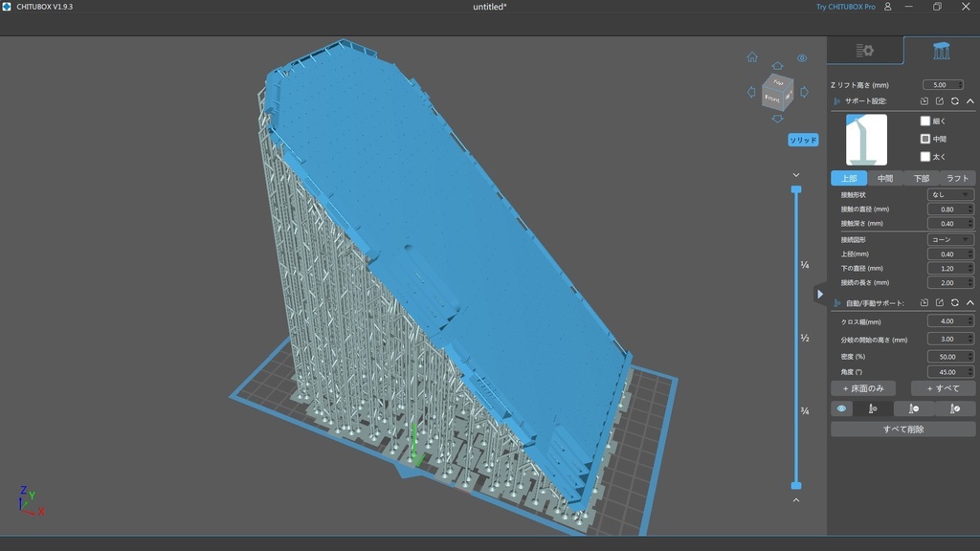Viewport: 980px width, 551px height.
Task: Adjust the 接続の長さ stepper at 2.00
Action: click(x=970, y=283)
